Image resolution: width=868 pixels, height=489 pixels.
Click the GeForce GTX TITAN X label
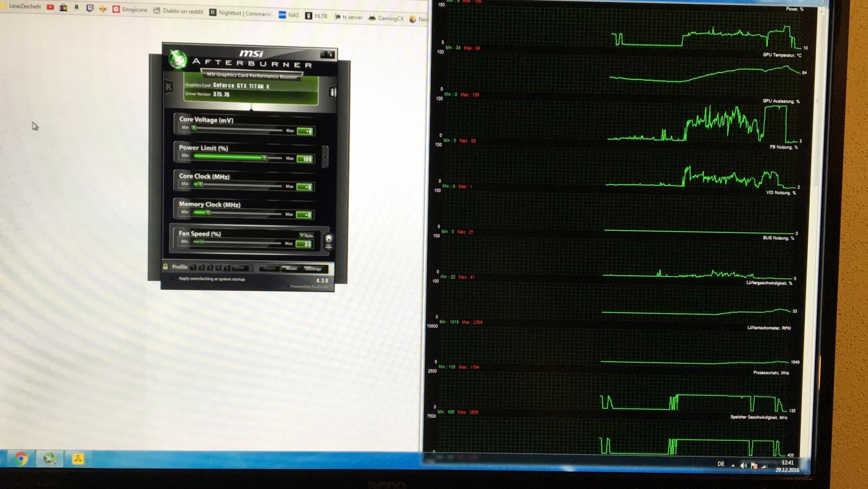coord(241,86)
